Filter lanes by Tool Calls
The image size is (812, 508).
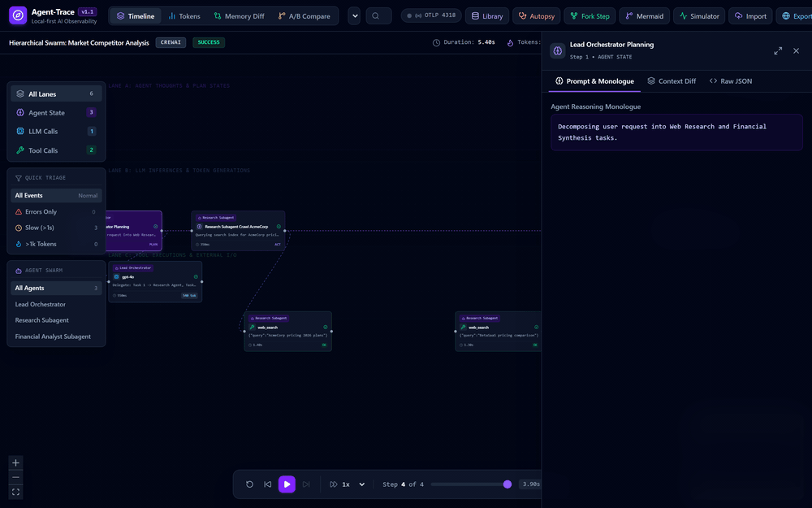point(57,150)
